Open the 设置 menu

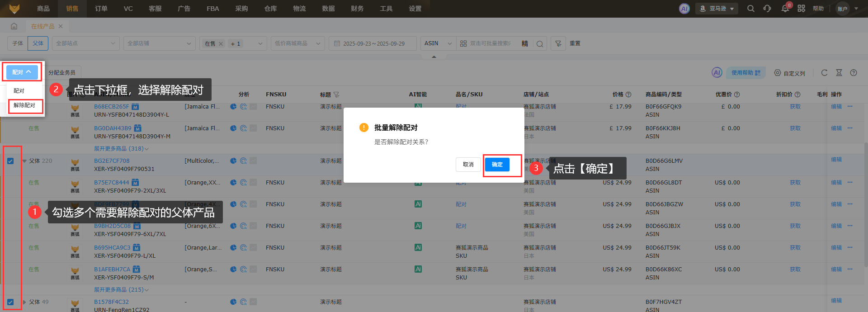415,9
